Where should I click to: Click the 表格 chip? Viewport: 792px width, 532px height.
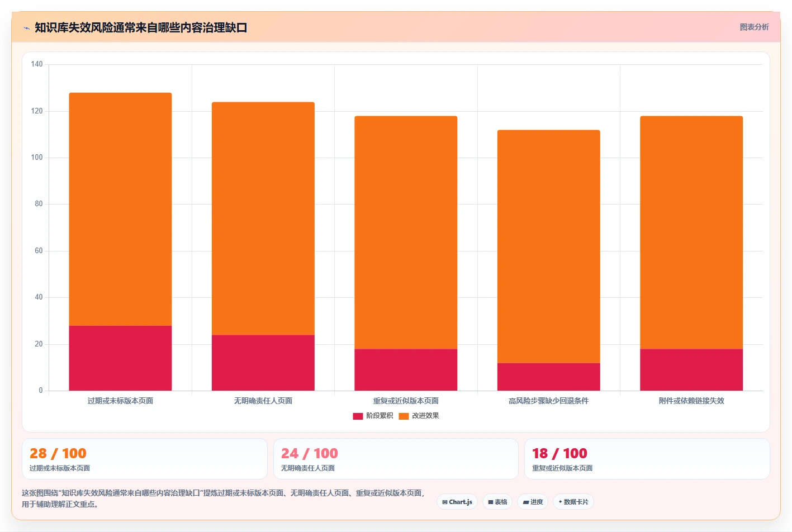pyautogui.click(x=497, y=502)
